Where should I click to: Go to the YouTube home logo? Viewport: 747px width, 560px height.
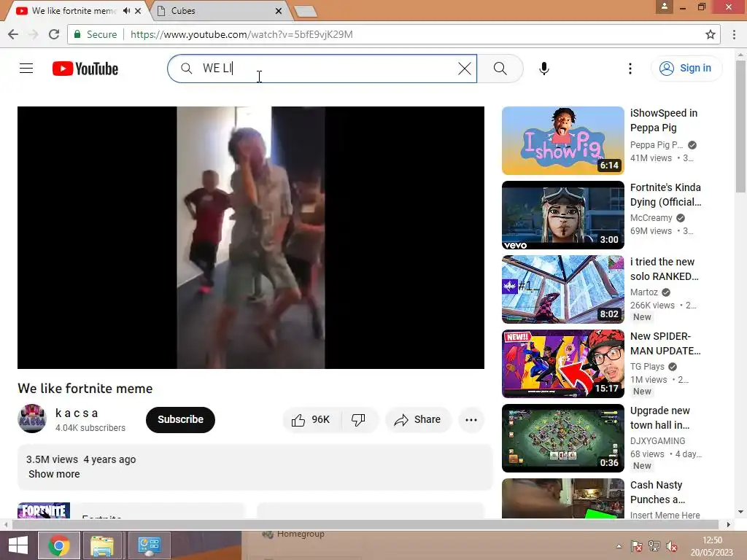click(x=85, y=69)
